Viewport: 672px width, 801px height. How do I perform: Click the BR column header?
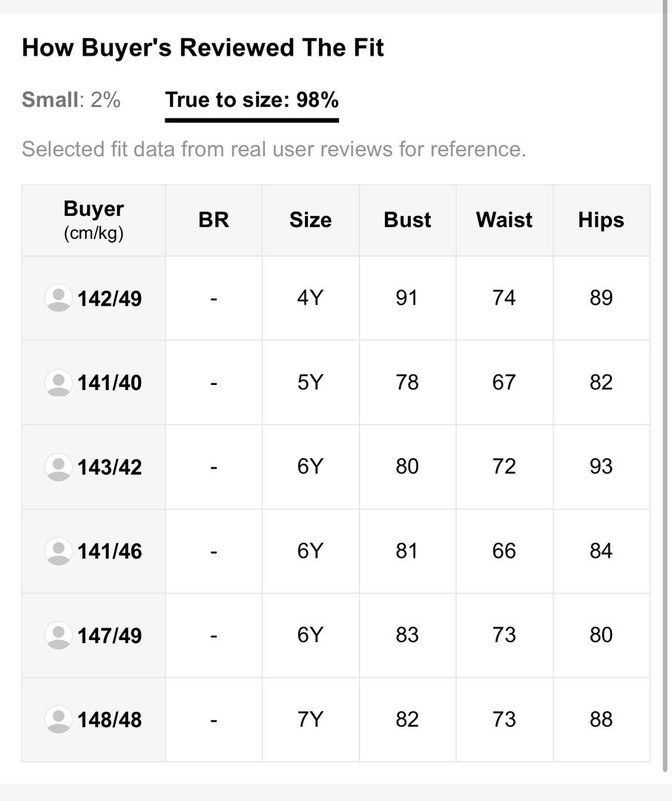click(214, 220)
